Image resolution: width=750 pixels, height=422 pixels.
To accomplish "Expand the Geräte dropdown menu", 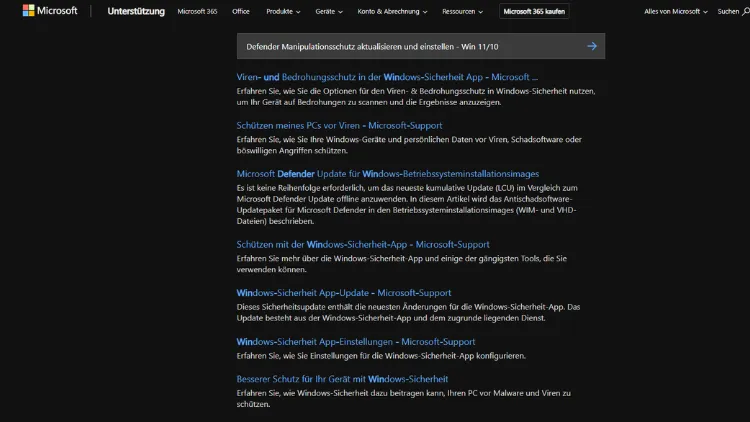I will (329, 11).
